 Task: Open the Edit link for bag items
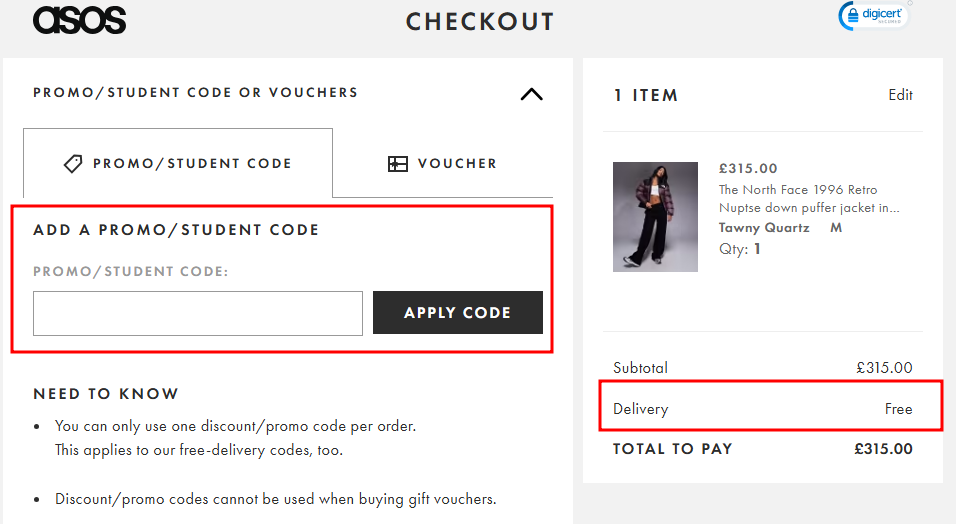(x=900, y=95)
